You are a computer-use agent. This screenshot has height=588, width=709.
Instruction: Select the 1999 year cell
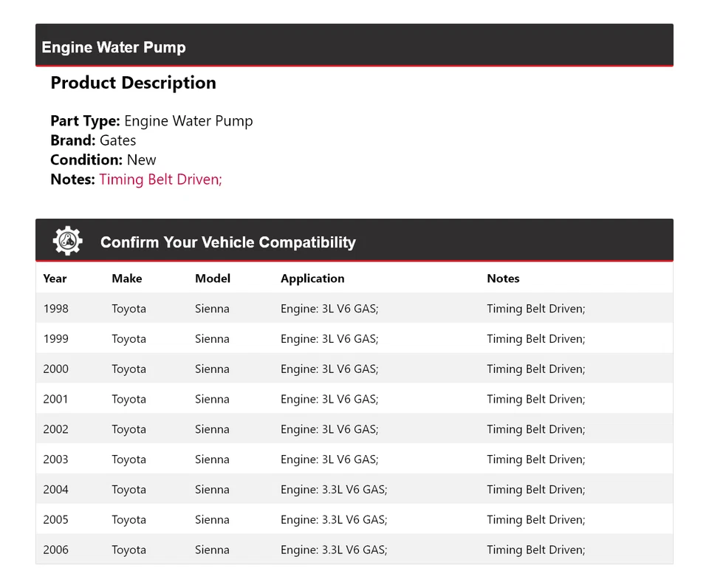[55, 339]
